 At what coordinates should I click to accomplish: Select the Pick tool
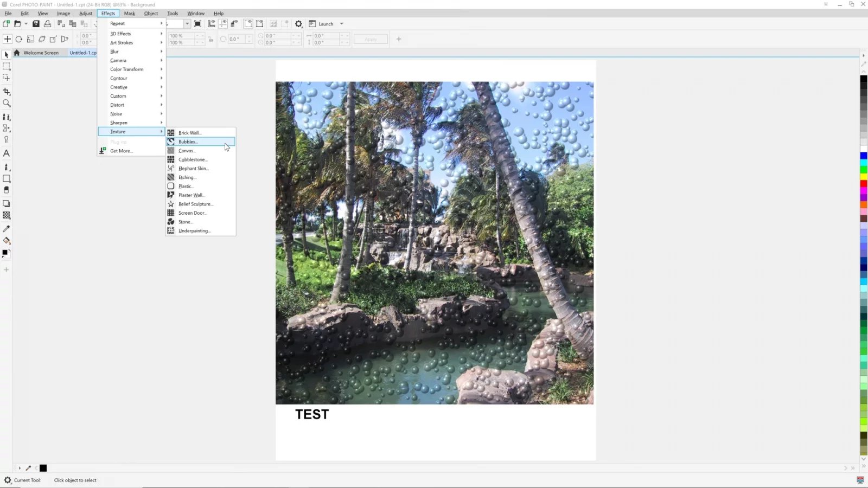(x=7, y=55)
